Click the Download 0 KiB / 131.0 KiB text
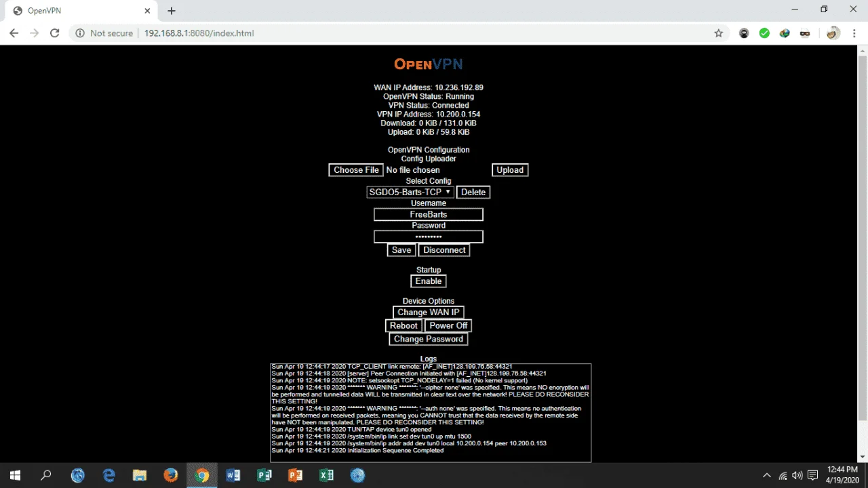Viewport: 868px width, 488px height. pos(429,123)
